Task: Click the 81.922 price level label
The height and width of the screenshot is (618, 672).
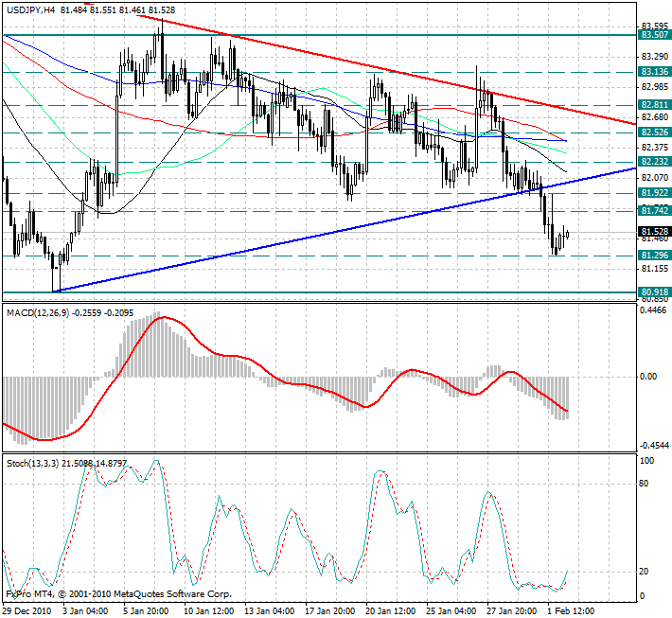Action: coord(653,193)
